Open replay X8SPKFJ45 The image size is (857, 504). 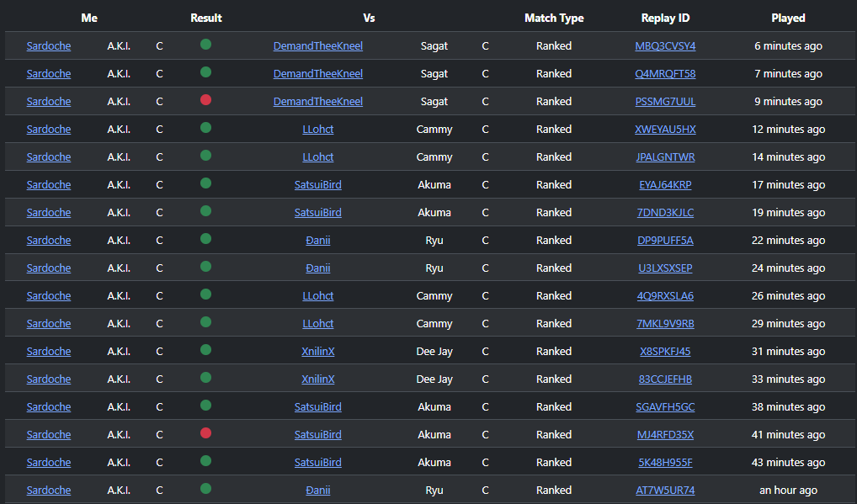tap(665, 352)
